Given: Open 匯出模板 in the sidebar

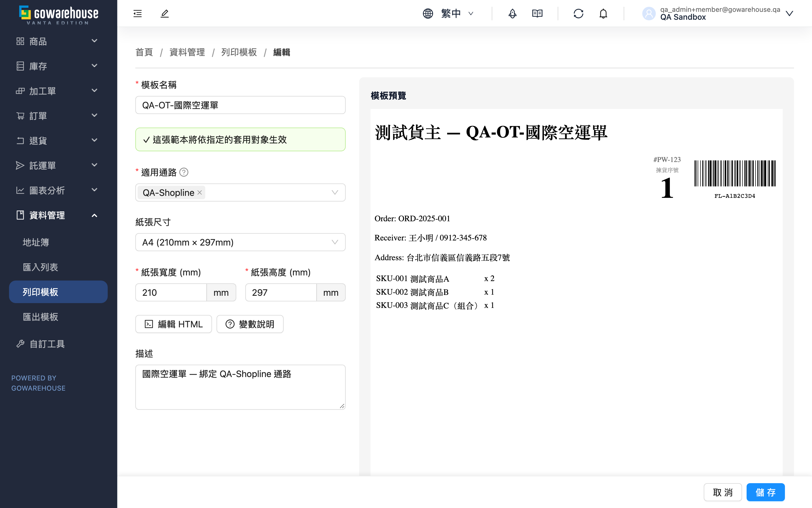Looking at the screenshot, I should click(x=58, y=317).
